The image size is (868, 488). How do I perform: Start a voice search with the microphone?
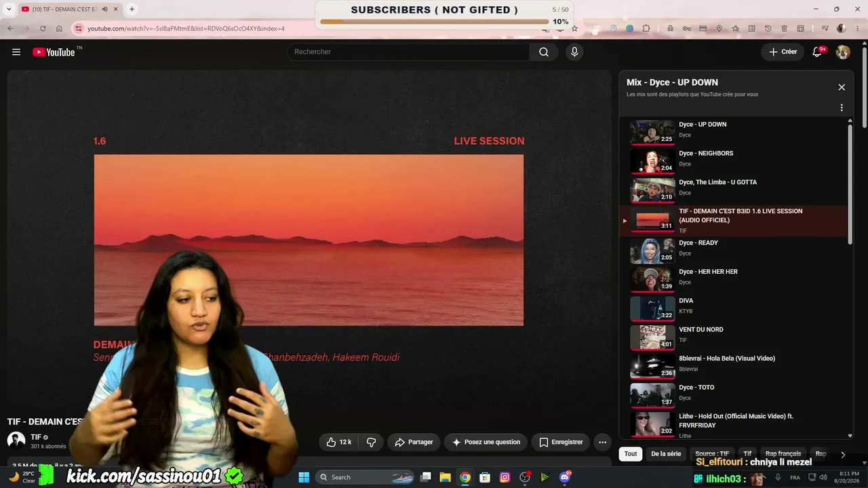pyautogui.click(x=574, y=52)
